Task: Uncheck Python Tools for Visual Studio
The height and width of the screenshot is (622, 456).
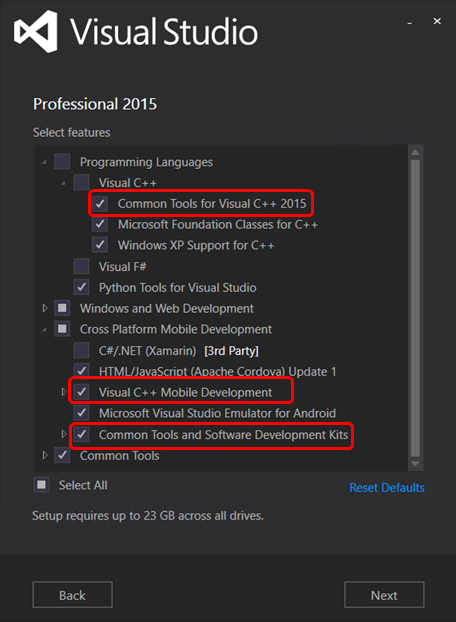Action: point(81,287)
